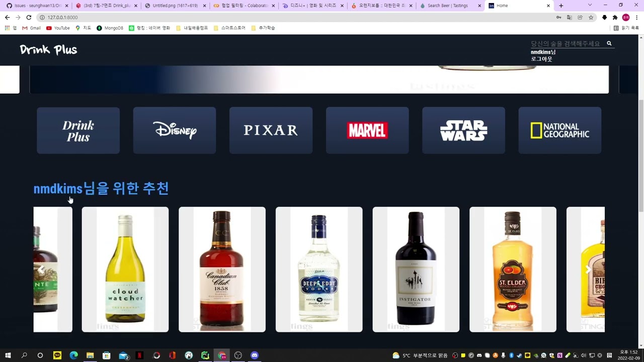This screenshot has width=644, height=362.
Task: Open the 추가학습 bookmark folder
Action: pos(263,28)
